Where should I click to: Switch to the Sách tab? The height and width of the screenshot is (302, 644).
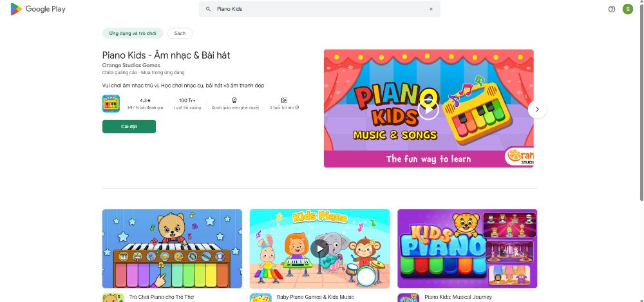point(180,33)
